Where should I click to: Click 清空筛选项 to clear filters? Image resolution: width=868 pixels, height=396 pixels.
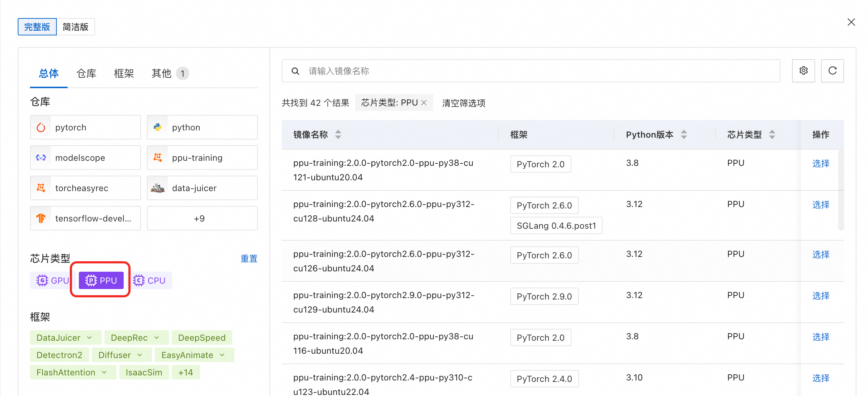[464, 103]
